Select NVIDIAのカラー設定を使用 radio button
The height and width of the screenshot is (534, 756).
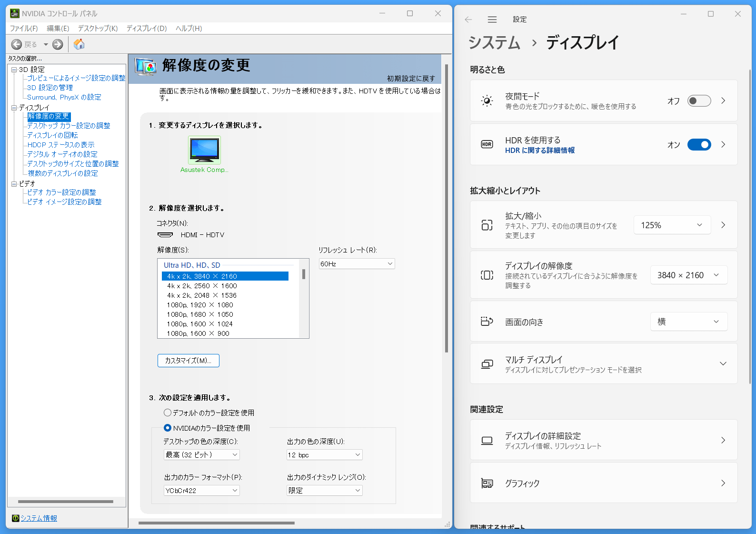168,428
